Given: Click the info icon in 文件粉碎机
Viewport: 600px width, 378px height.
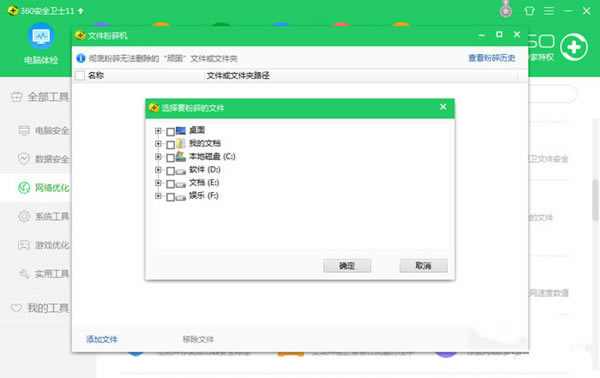Looking at the screenshot, I should (81, 58).
